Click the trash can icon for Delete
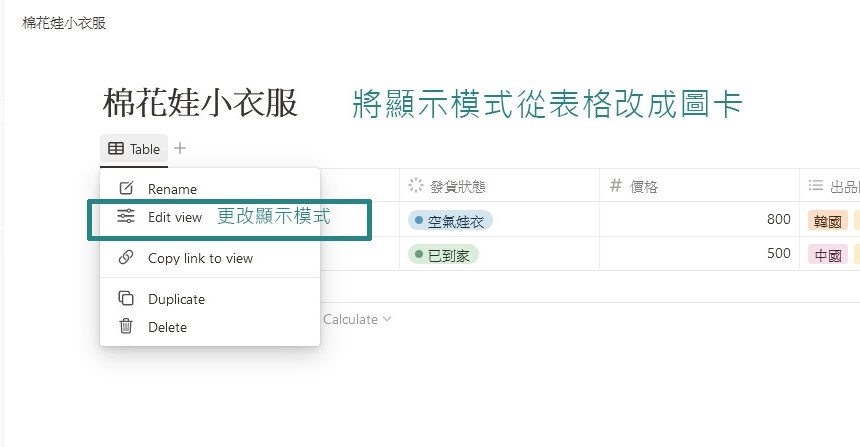This screenshot has width=860, height=447. coord(126,326)
